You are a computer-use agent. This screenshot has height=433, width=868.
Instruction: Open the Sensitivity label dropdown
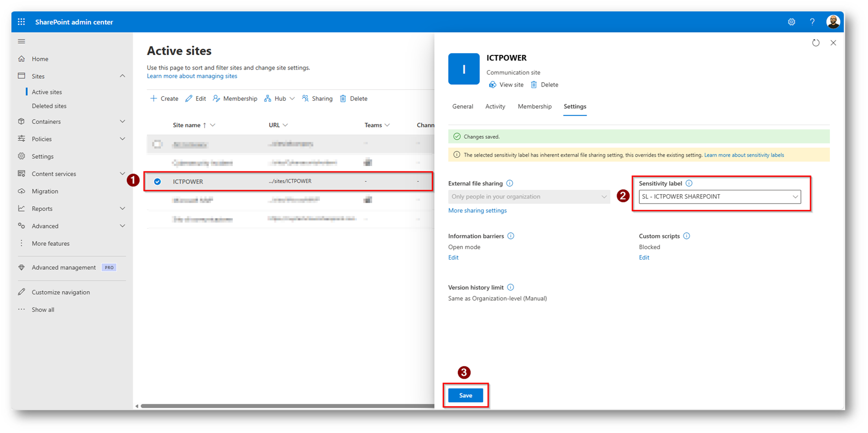(x=719, y=197)
